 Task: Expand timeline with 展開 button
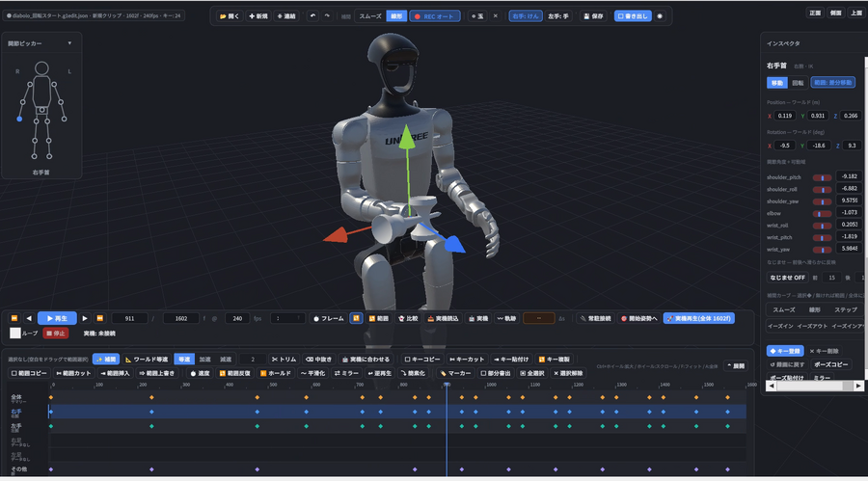pyautogui.click(x=736, y=366)
